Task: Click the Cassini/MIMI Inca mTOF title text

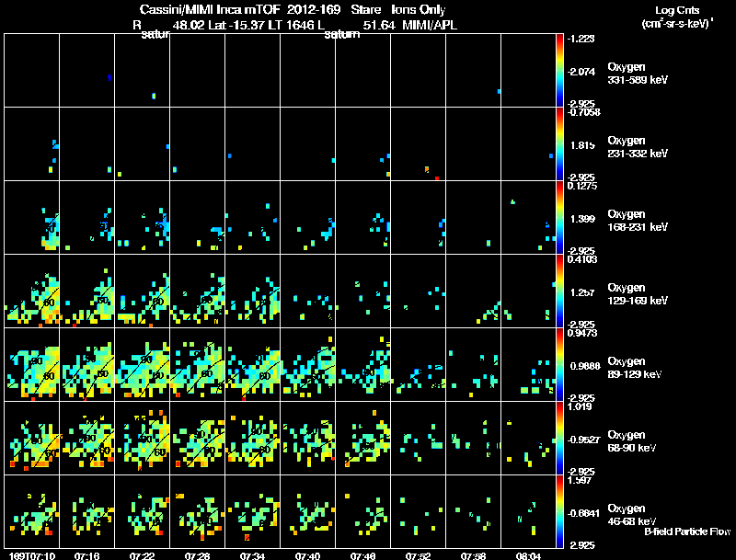Action: (210, 10)
